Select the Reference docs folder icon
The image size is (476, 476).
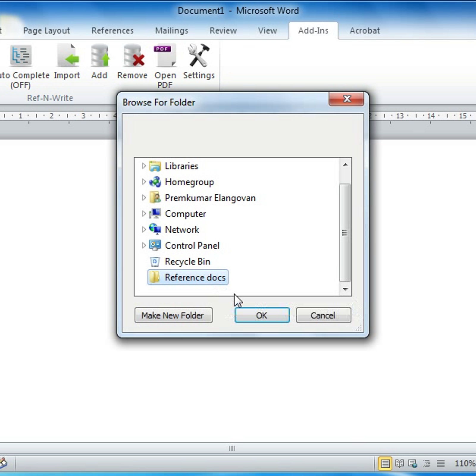[155, 277]
